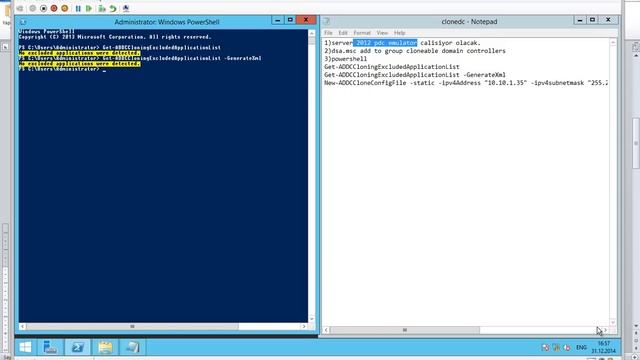Viewport: 640px width, 360px height.
Task: Click the ENG language indicator in the tray
Action: pos(581,347)
